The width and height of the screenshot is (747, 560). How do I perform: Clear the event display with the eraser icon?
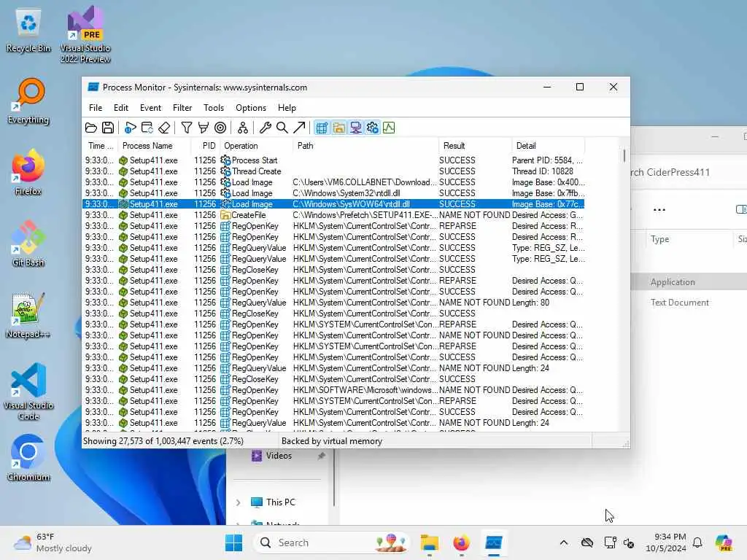pos(164,128)
